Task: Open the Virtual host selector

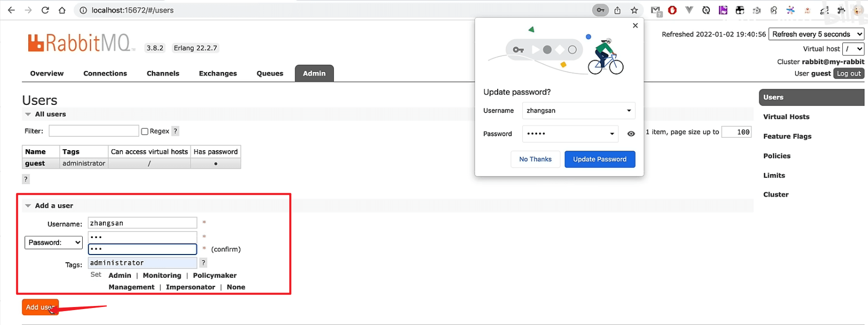Action: coord(853,49)
